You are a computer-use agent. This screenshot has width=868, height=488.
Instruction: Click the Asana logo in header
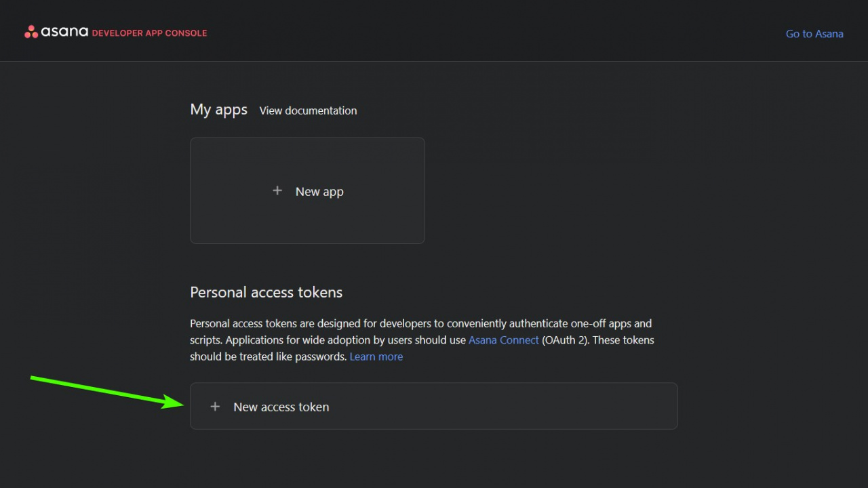pos(56,32)
